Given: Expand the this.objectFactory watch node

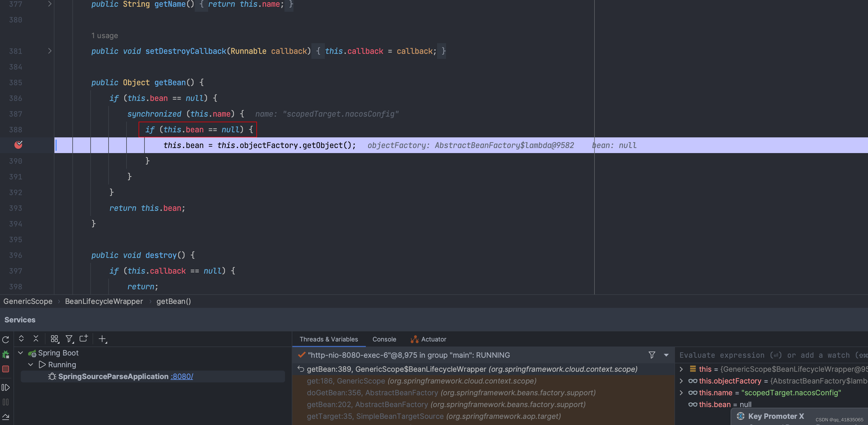Looking at the screenshot, I should pyautogui.click(x=681, y=381).
